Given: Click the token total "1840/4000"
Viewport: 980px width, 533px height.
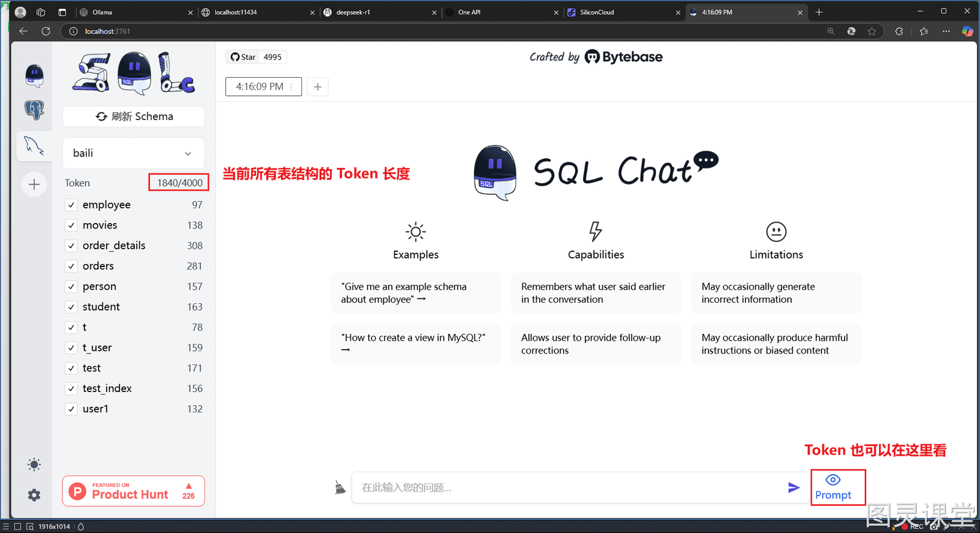Looking at the screenshot, I should tap(179, 183).
